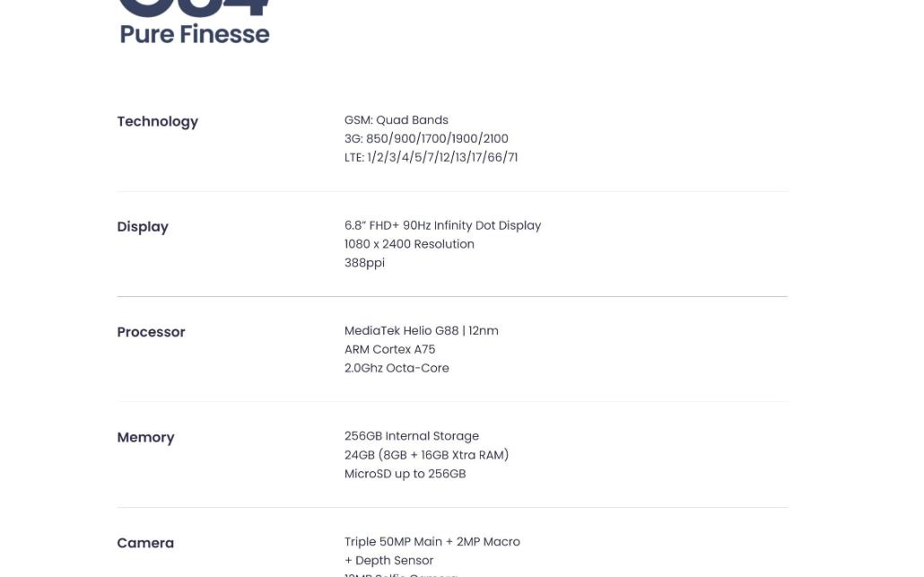Select the 90Hz Infinity Dot Display line
Viewport: 924px width, 577px height.
coord(442,225)
